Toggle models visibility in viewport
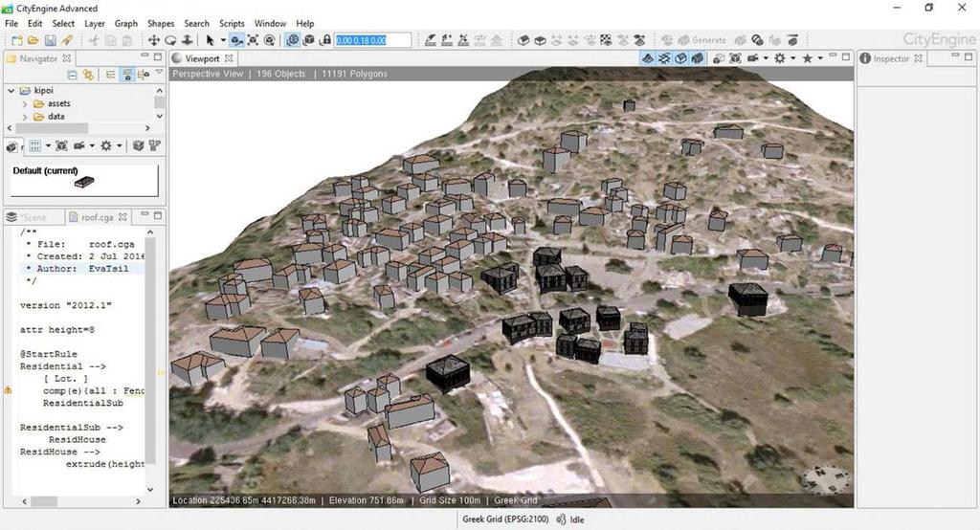980x530 pixels. 697,58
